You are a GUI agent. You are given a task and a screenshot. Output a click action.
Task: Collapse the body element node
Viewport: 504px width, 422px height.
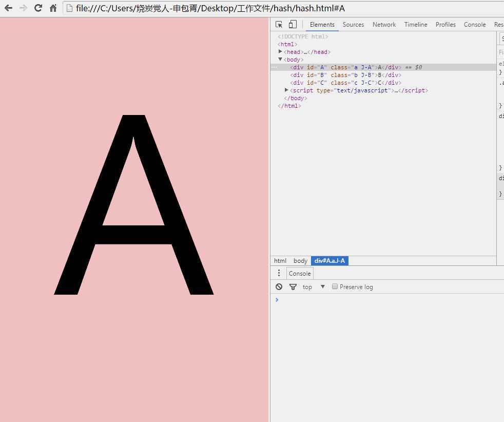280,59
